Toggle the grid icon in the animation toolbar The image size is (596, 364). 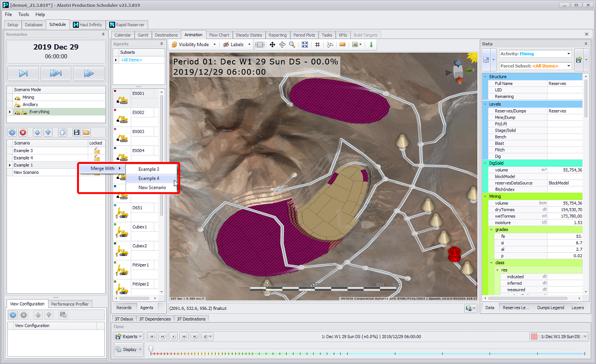pos(317,45)
